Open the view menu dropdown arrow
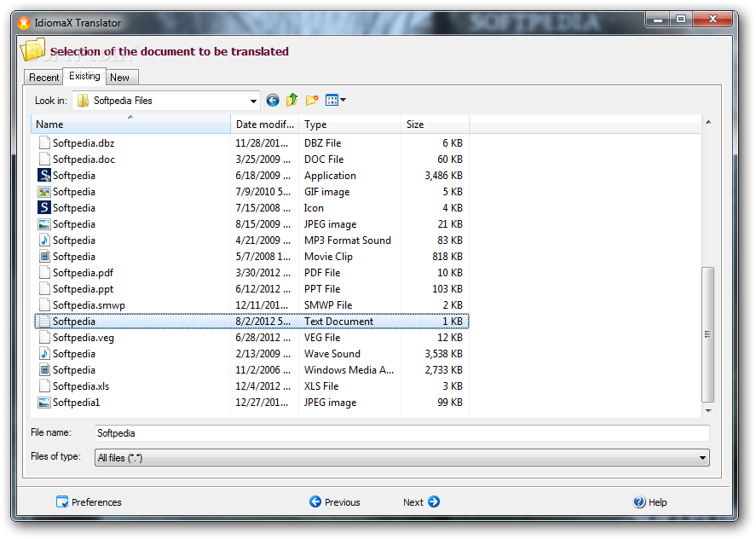Screen dimensions: 756x539 [x=343, y=100]
